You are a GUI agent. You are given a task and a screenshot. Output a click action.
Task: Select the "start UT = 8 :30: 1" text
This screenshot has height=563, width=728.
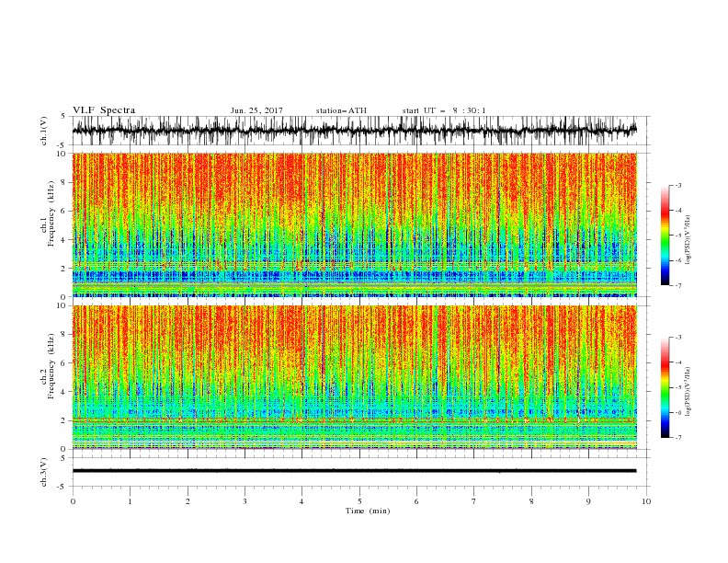point(444,110)
